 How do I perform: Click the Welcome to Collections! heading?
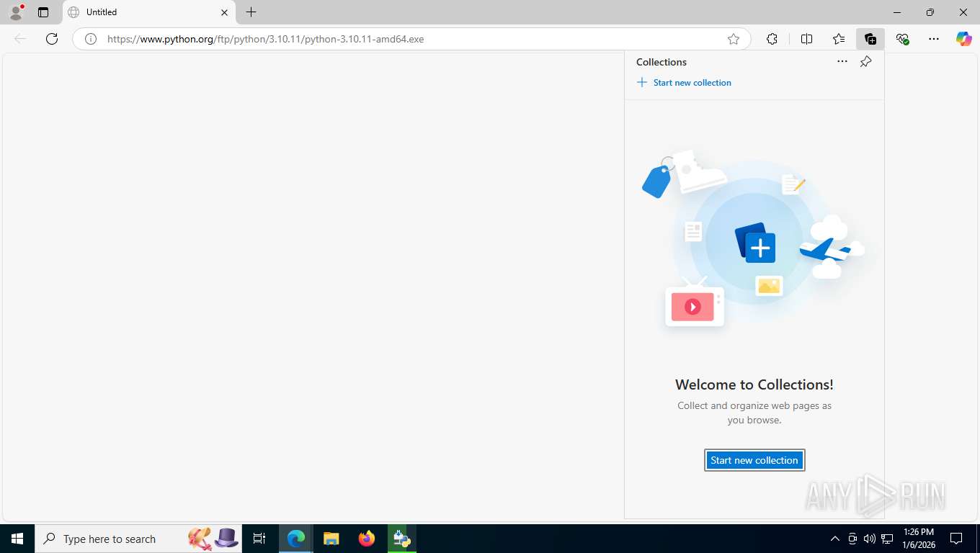[754, 385]
